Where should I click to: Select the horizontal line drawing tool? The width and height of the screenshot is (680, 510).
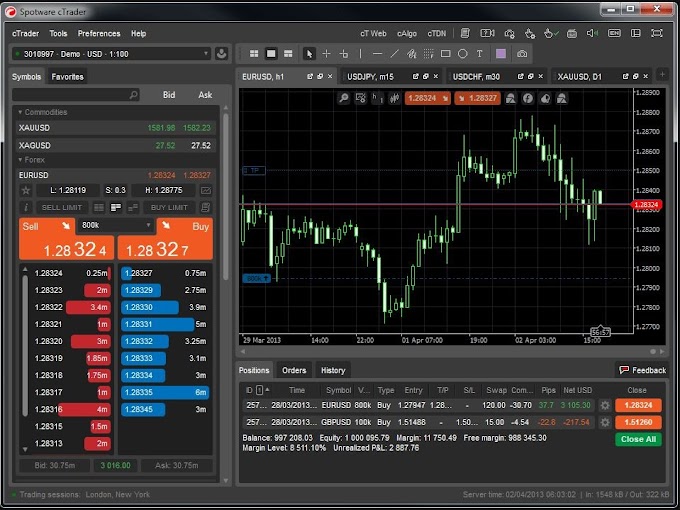377,54
